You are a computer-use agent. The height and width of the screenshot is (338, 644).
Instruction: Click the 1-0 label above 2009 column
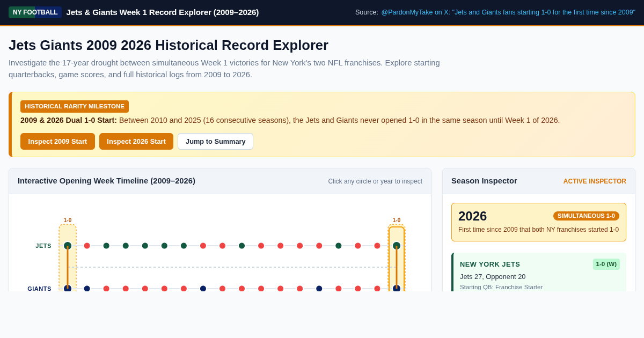tap(68, 220)
